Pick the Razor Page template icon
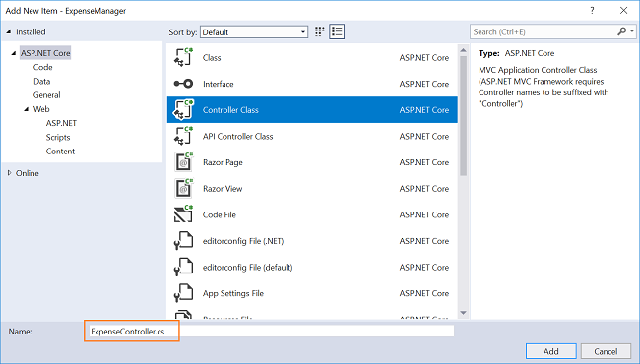 point(183,162)
